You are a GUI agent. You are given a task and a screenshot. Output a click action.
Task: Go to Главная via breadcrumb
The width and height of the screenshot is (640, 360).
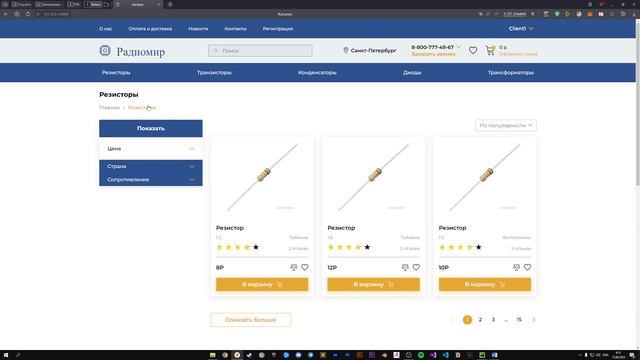[109, 107]
